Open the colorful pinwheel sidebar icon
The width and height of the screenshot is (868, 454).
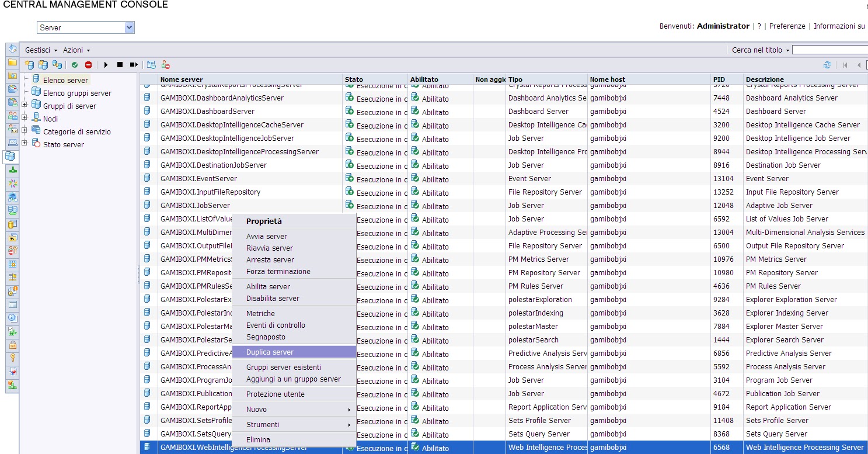click(x=12, y=183)
